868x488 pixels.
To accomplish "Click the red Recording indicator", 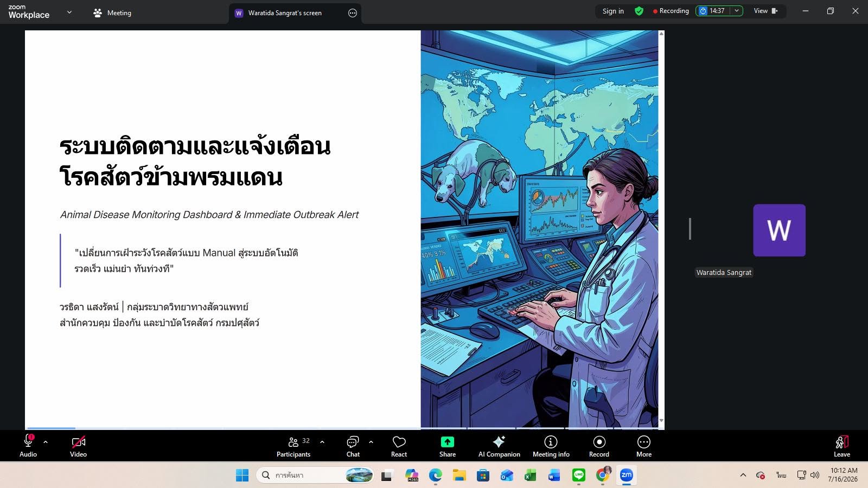I will coord(671,11).
